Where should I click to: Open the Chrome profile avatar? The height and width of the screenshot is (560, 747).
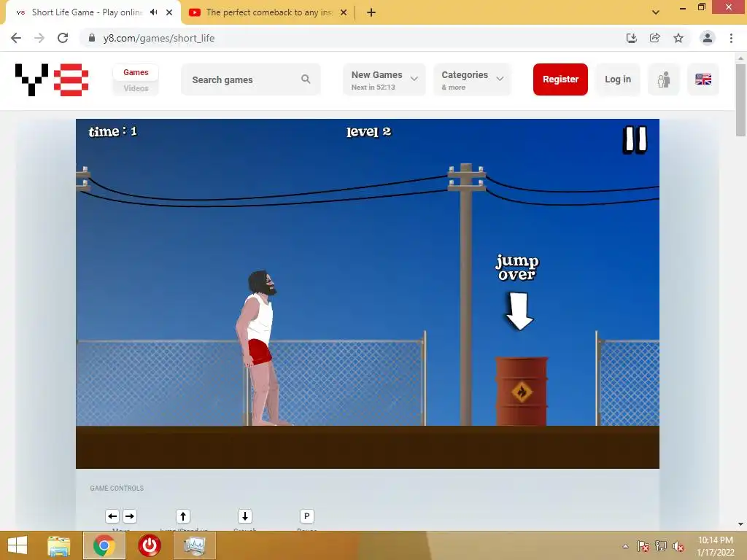[708, 38]
